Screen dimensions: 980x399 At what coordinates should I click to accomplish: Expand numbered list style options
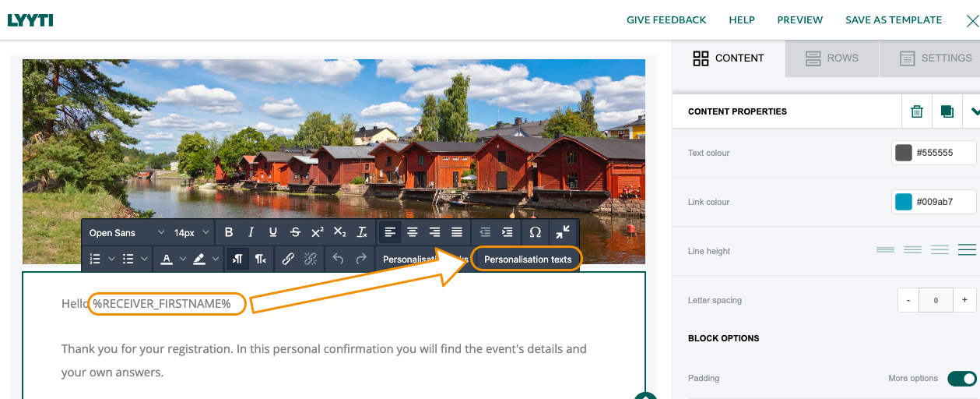111,259
